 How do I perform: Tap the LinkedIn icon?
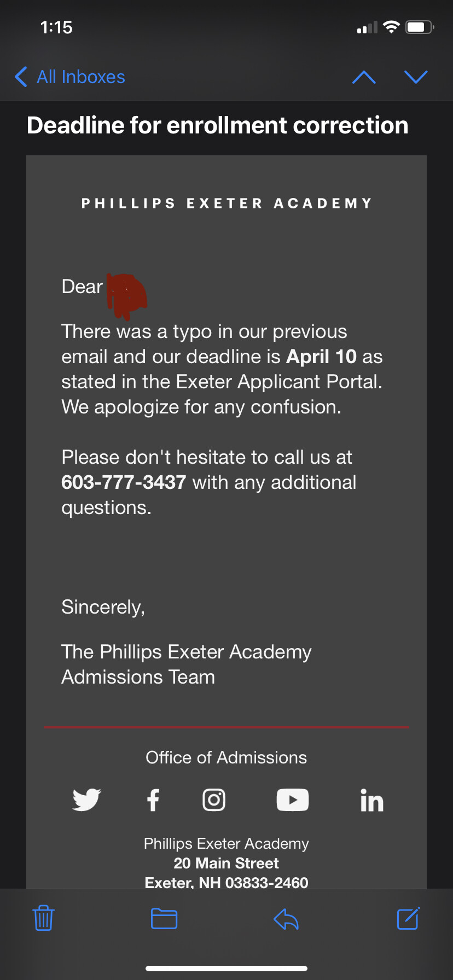(372, 801)
